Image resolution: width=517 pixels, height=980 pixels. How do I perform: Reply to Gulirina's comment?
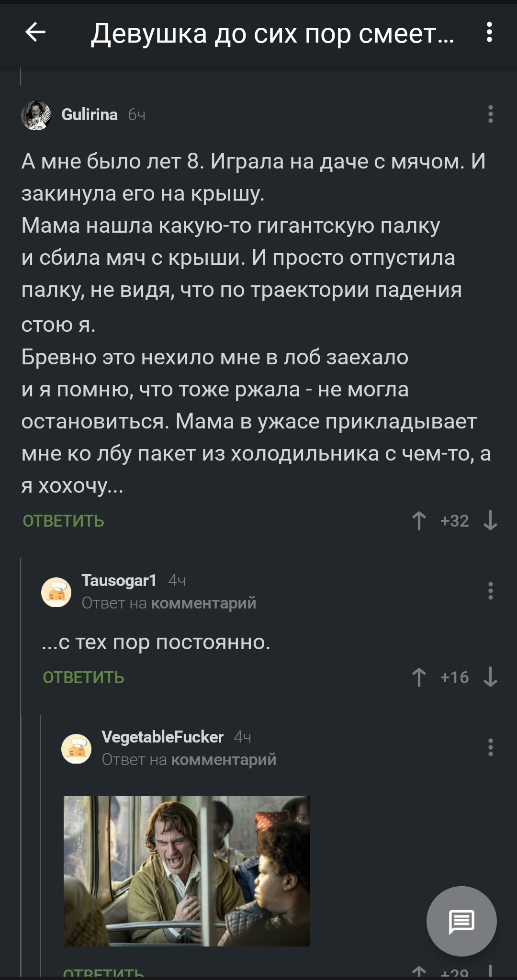[x=64, y=521]
